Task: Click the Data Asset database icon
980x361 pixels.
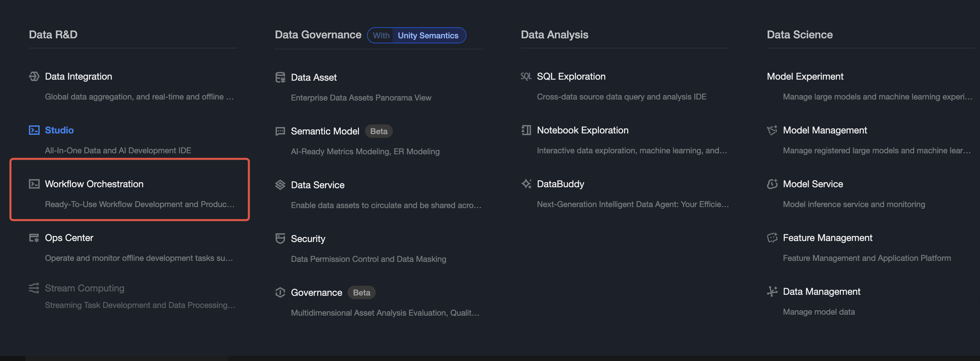Action: coord(280,78)
